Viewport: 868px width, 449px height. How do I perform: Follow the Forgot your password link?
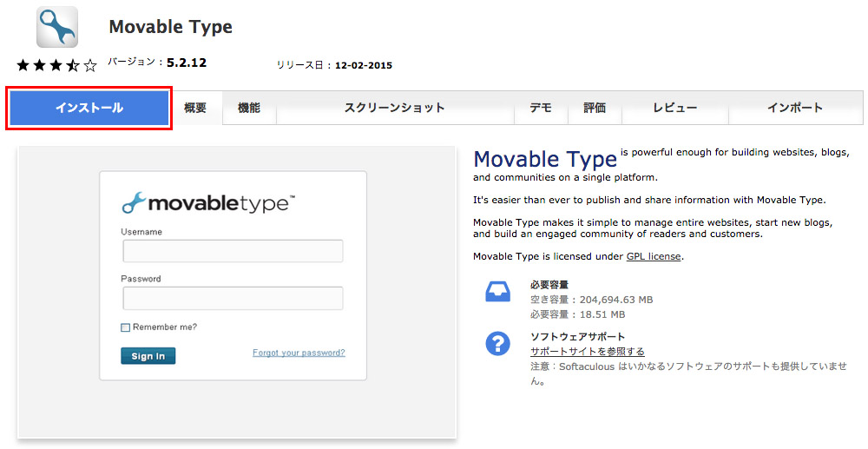pyautogui.click(x=299, y=353)
